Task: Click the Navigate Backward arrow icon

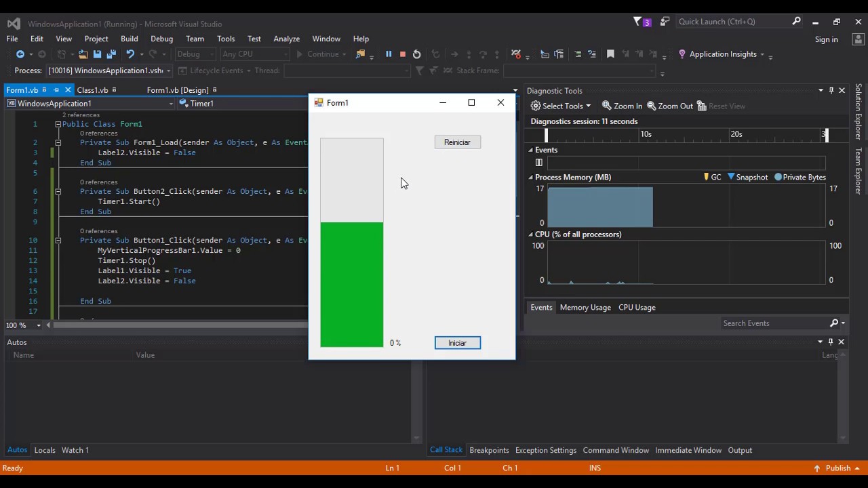Action: click(x=20, y=54)
